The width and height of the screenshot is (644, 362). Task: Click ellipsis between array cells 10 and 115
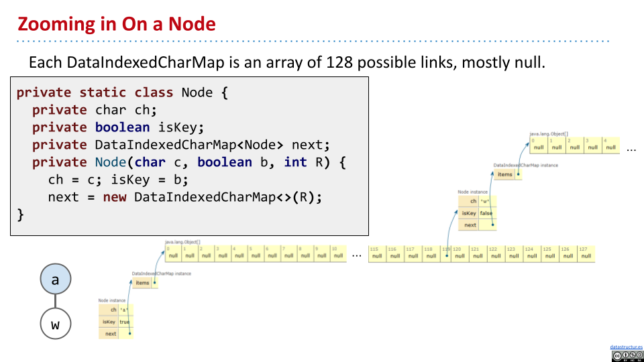pos(357,255)
